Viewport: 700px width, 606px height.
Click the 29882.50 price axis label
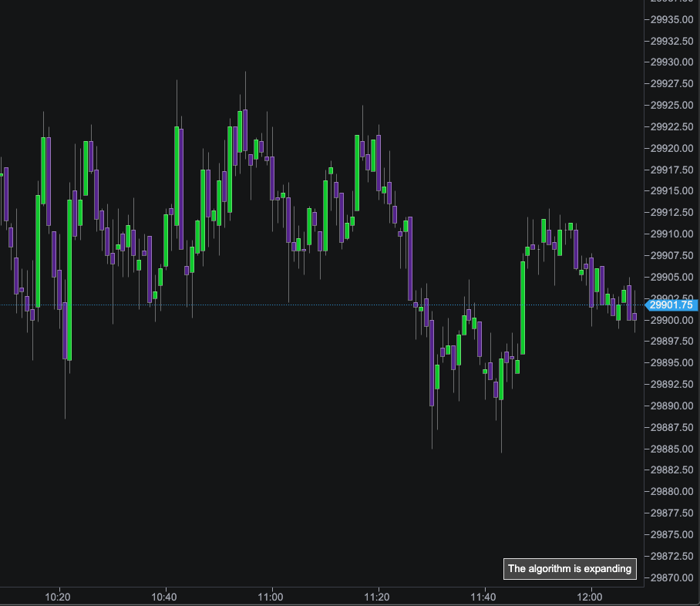tap(672, 470)
